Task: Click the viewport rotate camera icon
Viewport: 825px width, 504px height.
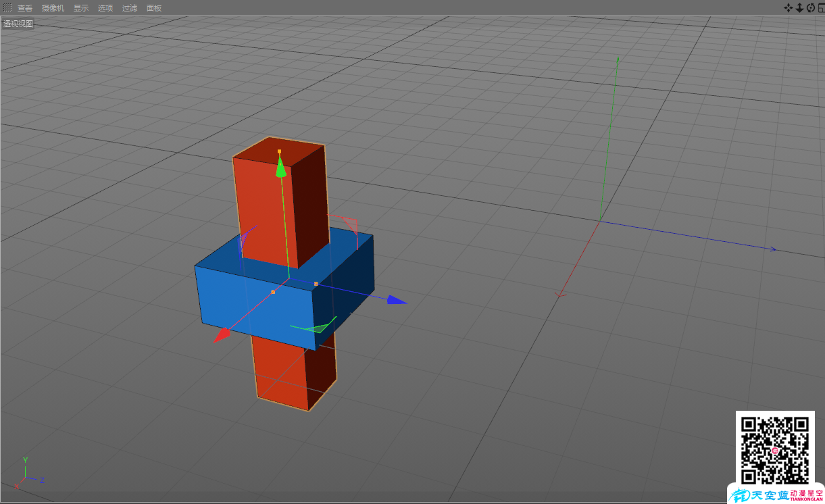Action: click(811, 7)
